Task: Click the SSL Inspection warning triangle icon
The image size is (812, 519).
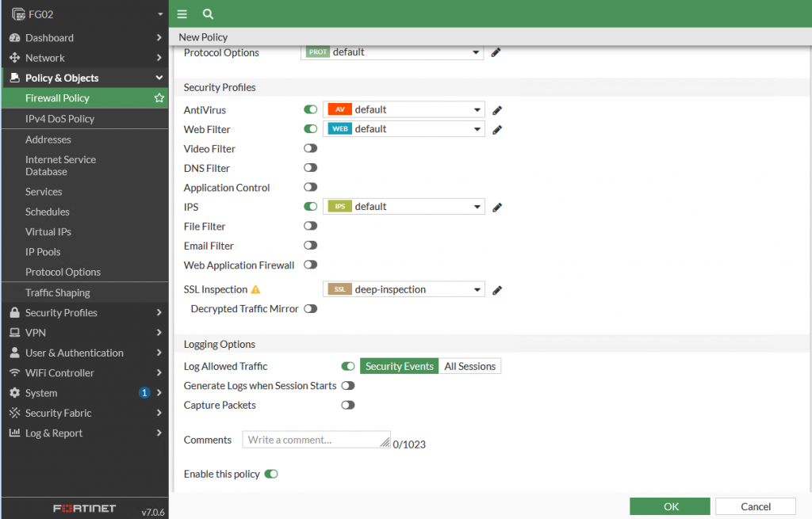Action: tap(255, 290)
